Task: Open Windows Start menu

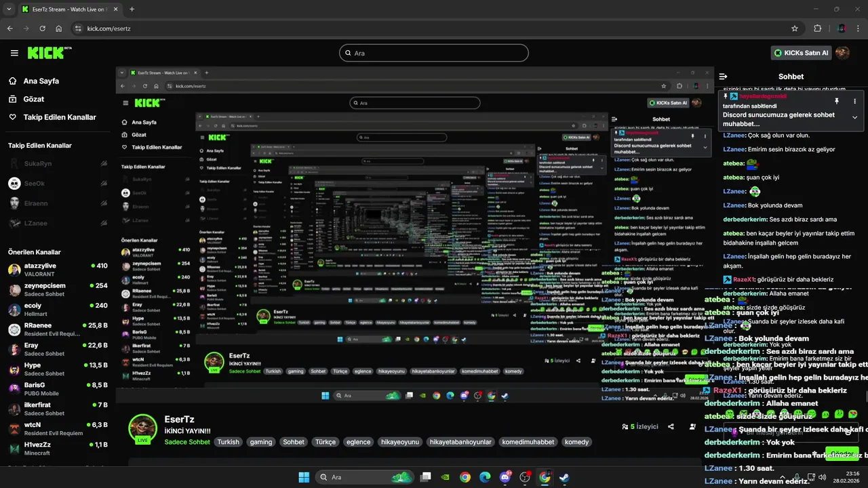Action: coord(304,477)
